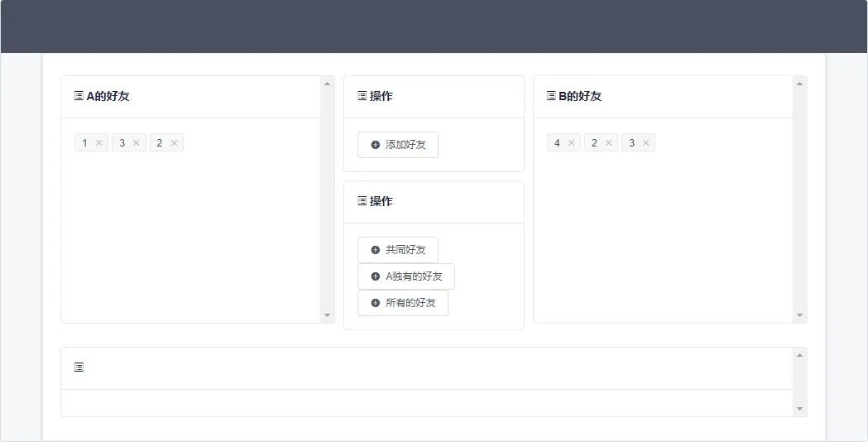Click the 添加好友 button
The width and height of the screenshot is (868, 442).
[x=398, y=145]
